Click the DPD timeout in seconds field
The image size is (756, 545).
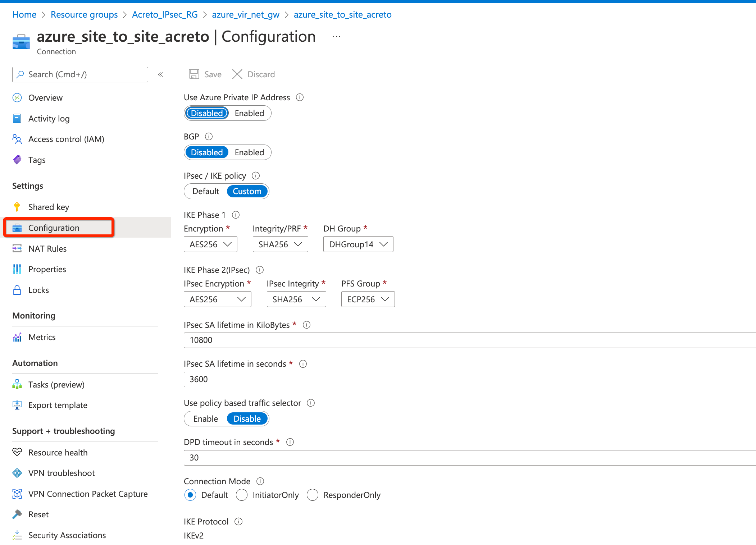470,458
